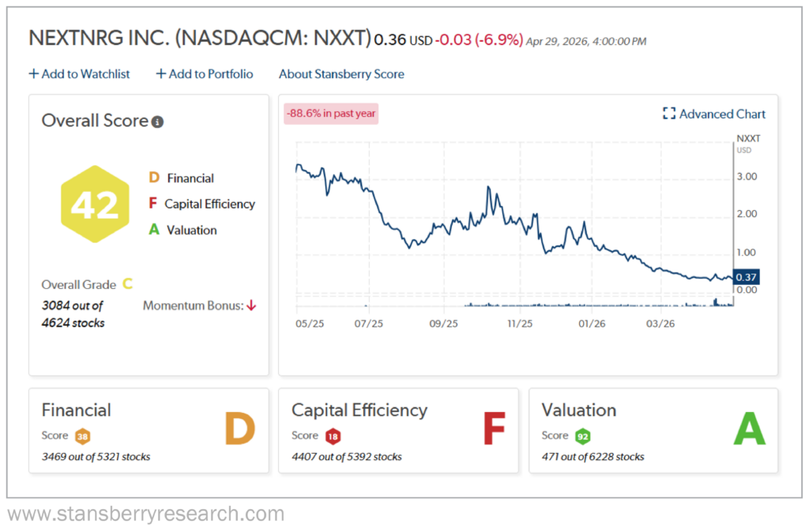Screen dimensions: 809x532
Task: Click the 3084 out of 4624 stocks text
Action: point(73,314)
